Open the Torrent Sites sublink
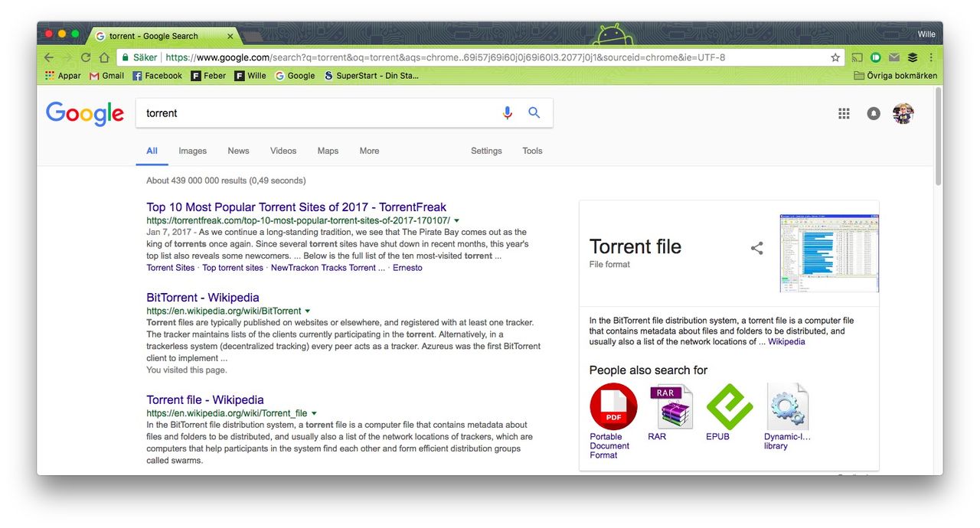980x528 pixels. (x=171, y=268)
